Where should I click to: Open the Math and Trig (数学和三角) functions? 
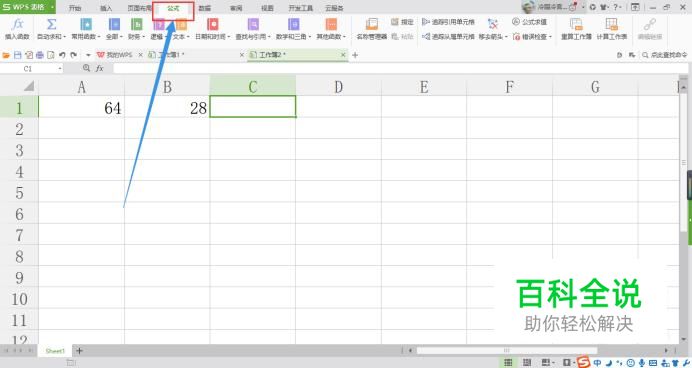(x=293, y=29)
